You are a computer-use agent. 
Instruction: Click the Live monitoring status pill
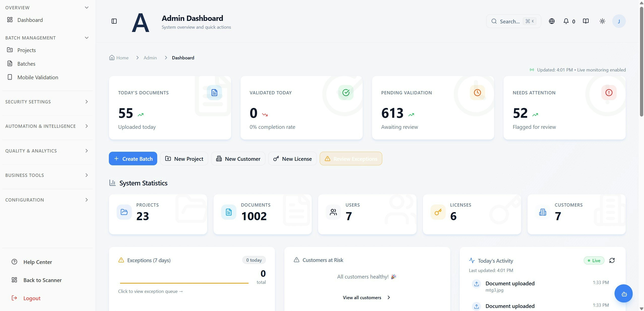click(594, 260)
